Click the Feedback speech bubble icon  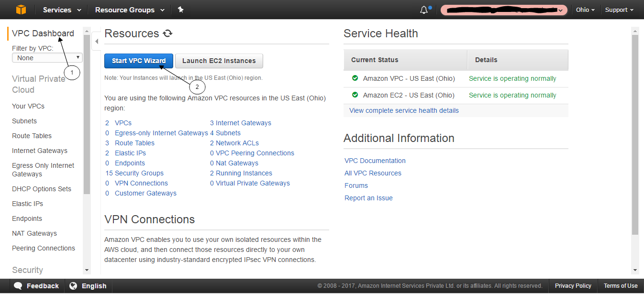pyautogui.click(x=18, y=286)
